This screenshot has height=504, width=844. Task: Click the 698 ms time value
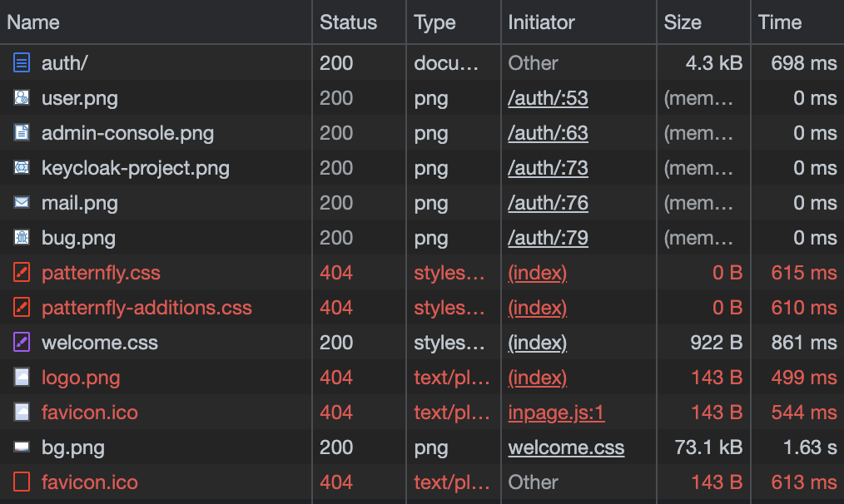click(804, 63)
